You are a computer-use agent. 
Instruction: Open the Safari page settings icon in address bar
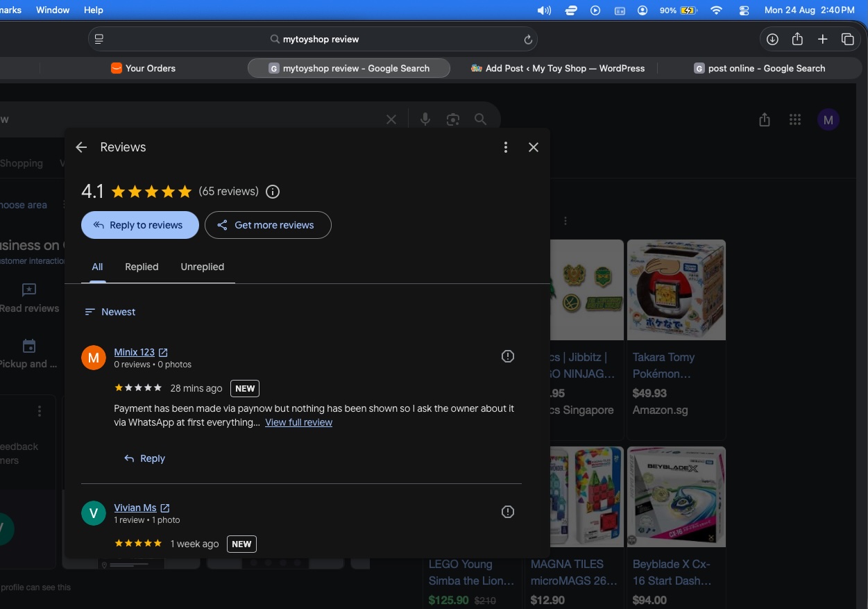pyautogui.click(x=99, y=39)
